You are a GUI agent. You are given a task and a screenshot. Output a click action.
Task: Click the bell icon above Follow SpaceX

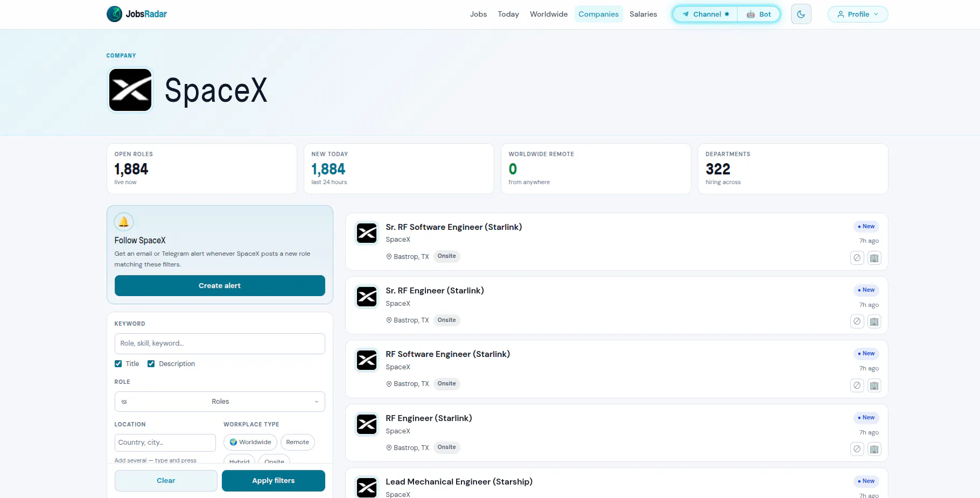coord(124,222)
